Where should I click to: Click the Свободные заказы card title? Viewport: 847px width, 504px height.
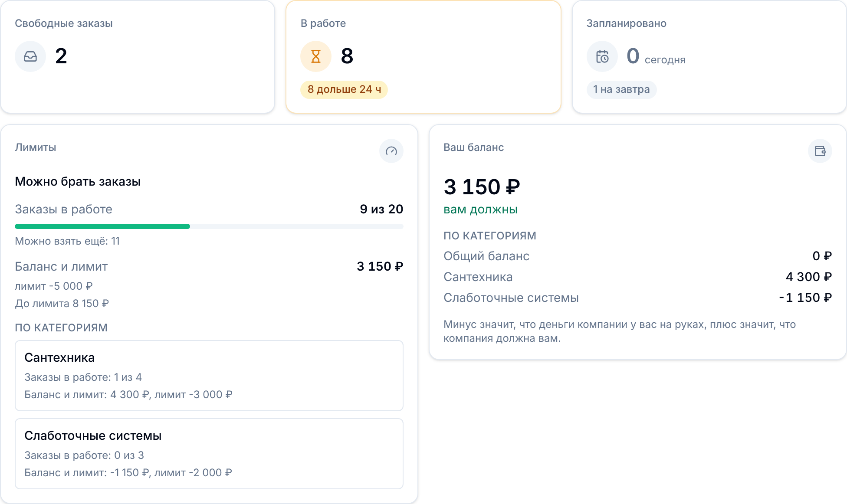[64, 23]
